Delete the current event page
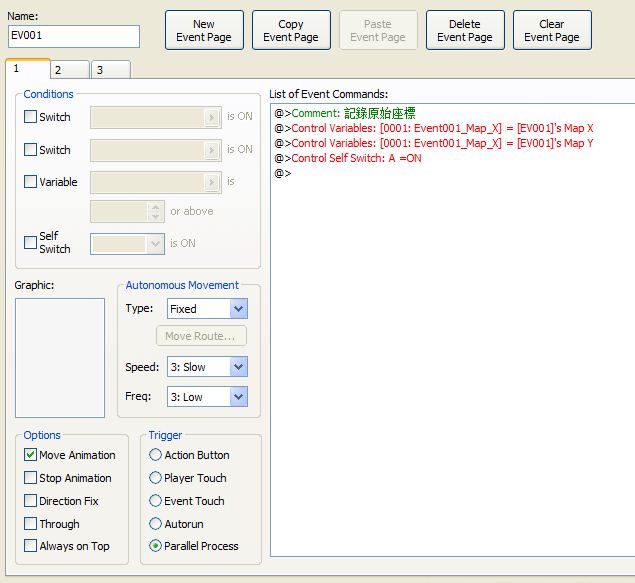The width and height of the screenshot is (635, 583). tap(465, 30)
